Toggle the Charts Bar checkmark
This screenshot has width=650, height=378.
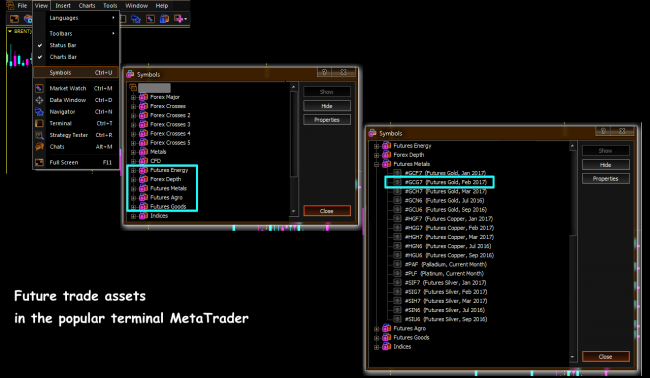[40, 57]
